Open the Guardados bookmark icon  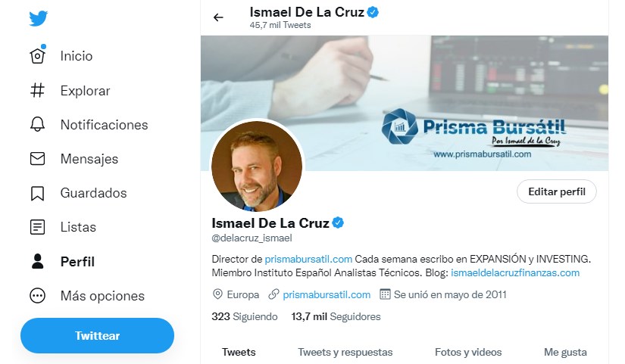tap(38, 193)
